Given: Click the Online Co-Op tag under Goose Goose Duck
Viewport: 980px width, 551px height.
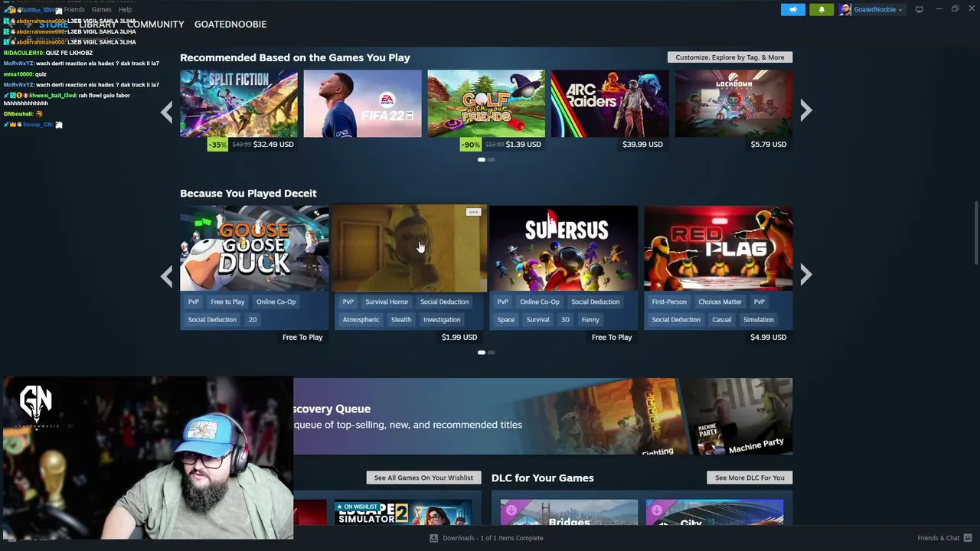Looking at the screenshot, I should point(276,302).
